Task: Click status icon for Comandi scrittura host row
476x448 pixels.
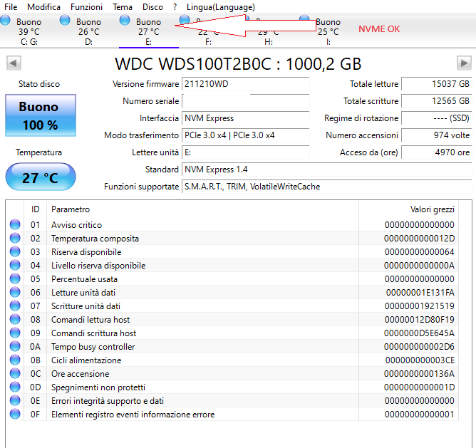Action: click(x=15, y=333)
